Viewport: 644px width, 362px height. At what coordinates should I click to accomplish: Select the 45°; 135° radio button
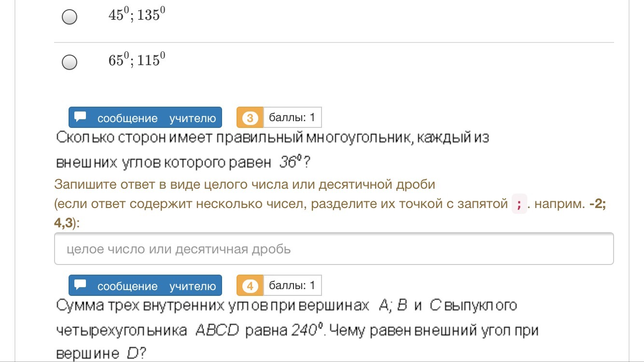click(x=70, y=17)
